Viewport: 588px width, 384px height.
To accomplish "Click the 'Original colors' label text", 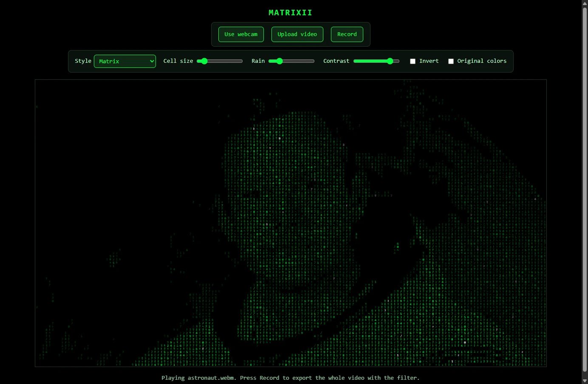I will (x=482, y=61).
